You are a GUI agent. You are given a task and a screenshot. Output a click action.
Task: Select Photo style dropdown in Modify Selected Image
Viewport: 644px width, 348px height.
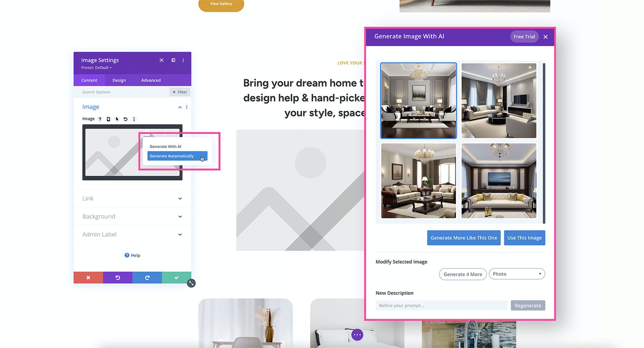click(x=516, y=274)
